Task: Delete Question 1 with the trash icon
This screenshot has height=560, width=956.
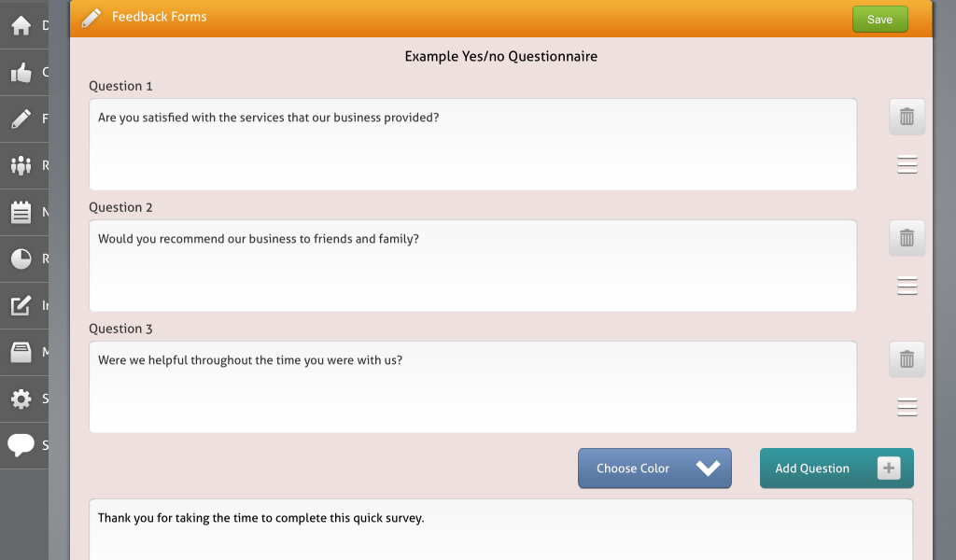Action: pyautogui.click(x=907, y=117)
